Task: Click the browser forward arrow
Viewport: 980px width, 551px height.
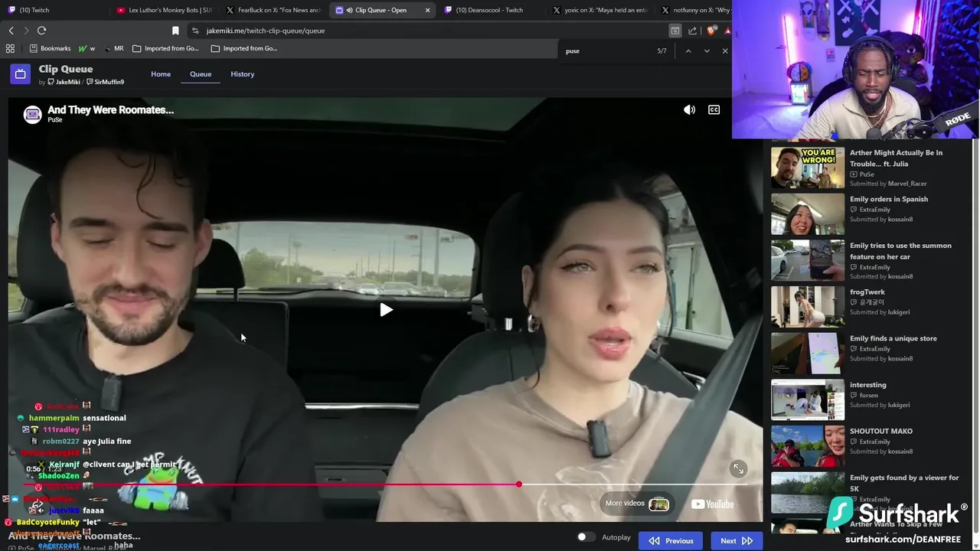Action: click(x=26, y=31)
